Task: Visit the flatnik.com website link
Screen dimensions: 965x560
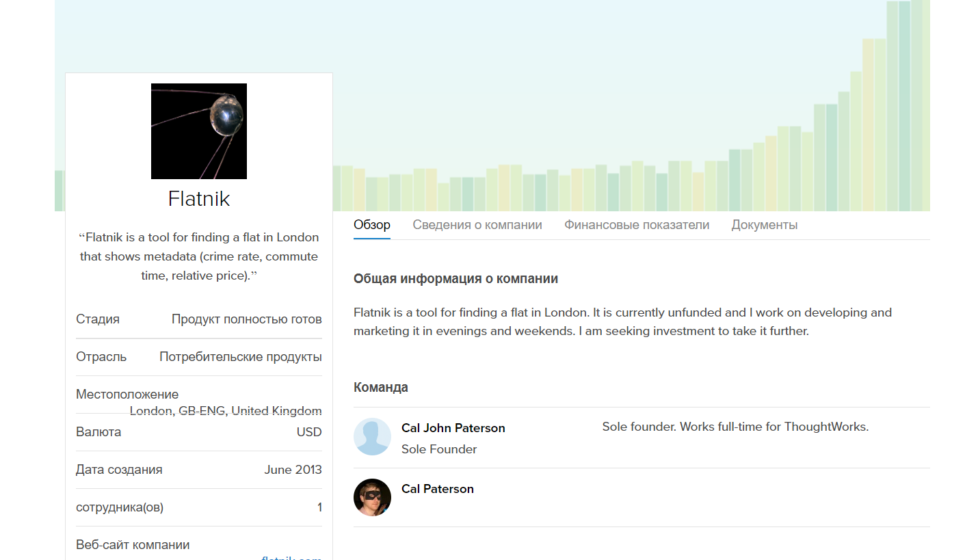Action: pyautogui.click(x=291, y=558)
